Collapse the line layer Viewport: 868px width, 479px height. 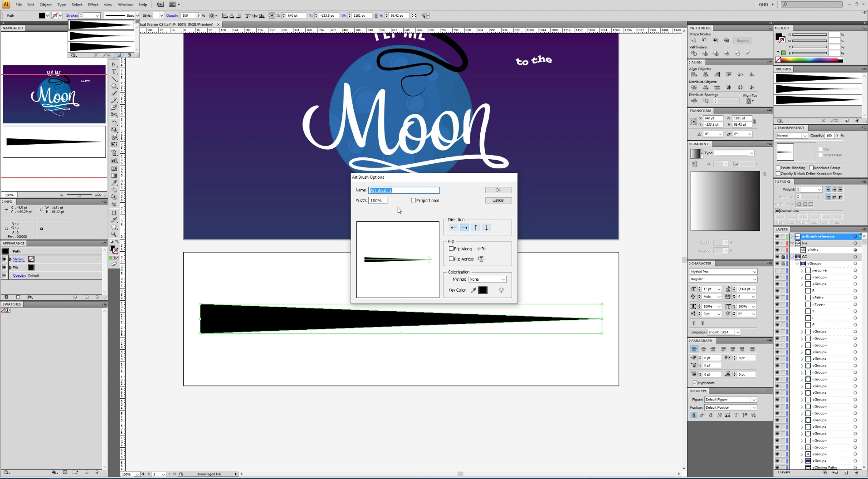pos(792,243)
